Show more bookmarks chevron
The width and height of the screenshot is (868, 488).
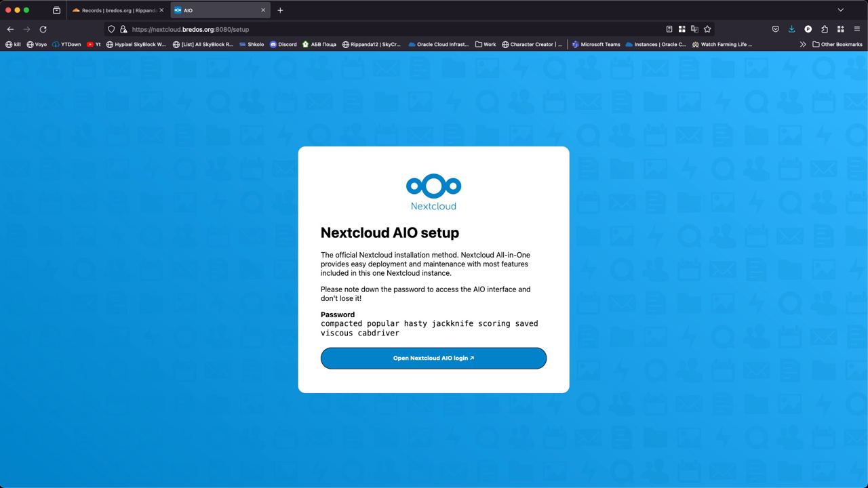click(x=803, y=44)
